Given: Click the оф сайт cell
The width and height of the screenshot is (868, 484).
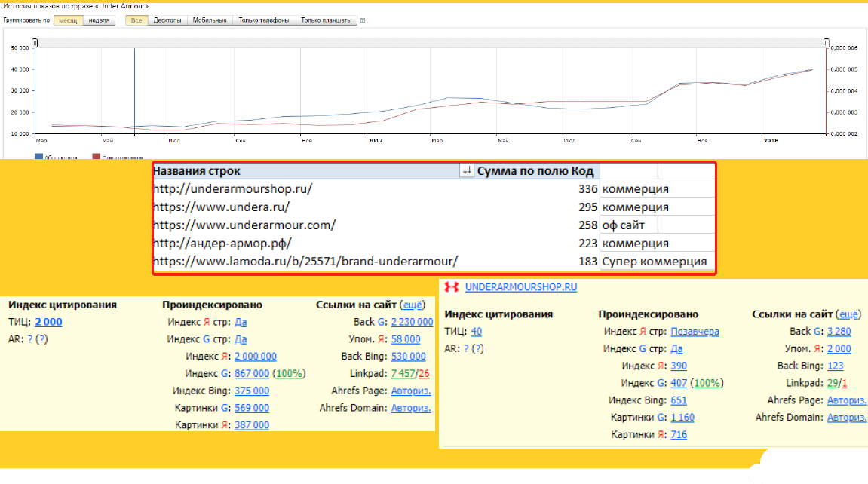Looking at the screenshot, I should [629, 225].
